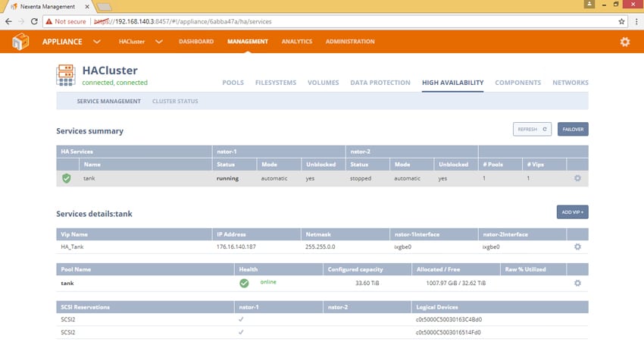
Task: Select CLUSTER STATUS sub-tab
Action: tap(175, 101)
